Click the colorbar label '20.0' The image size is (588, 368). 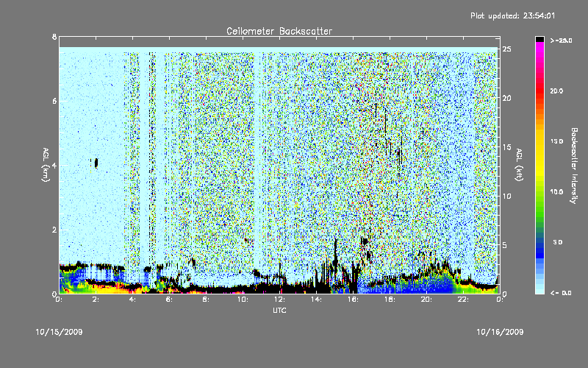[x=556, y=91]
